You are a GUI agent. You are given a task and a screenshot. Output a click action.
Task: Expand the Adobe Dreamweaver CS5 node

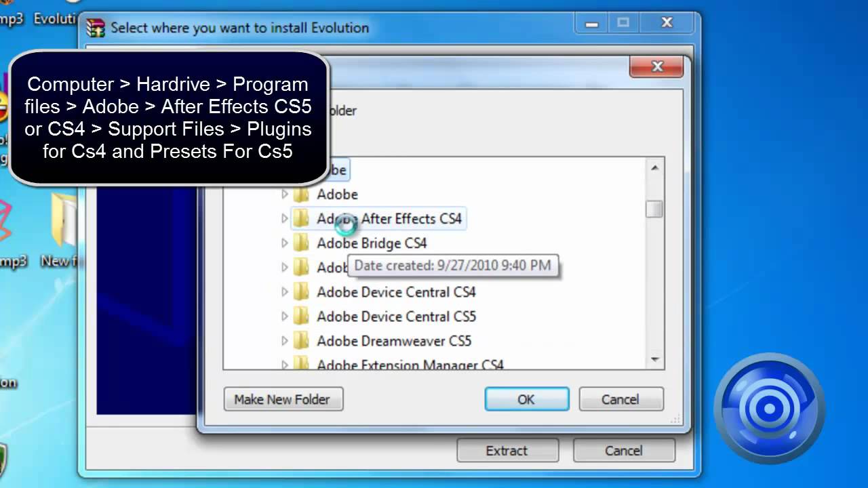click(285, 341)
